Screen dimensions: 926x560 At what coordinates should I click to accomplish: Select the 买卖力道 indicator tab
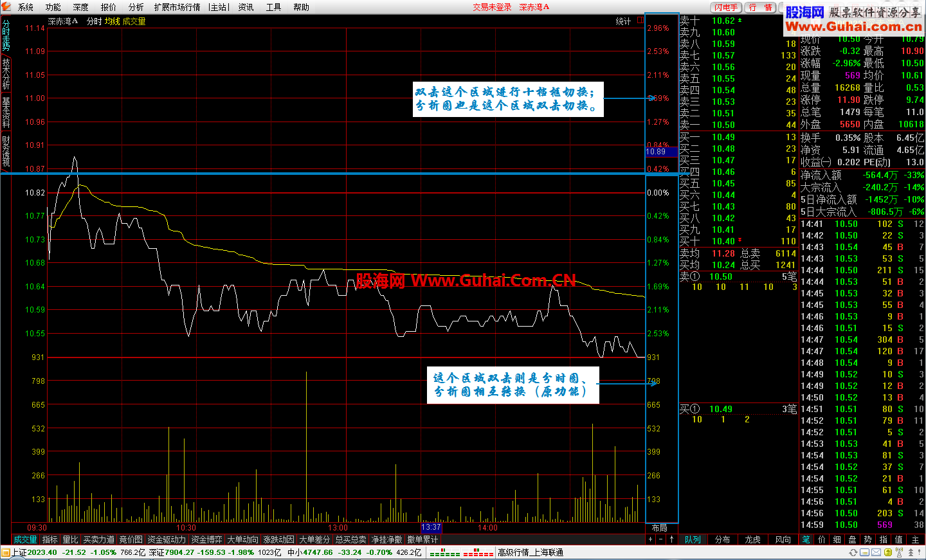[99, 539]
